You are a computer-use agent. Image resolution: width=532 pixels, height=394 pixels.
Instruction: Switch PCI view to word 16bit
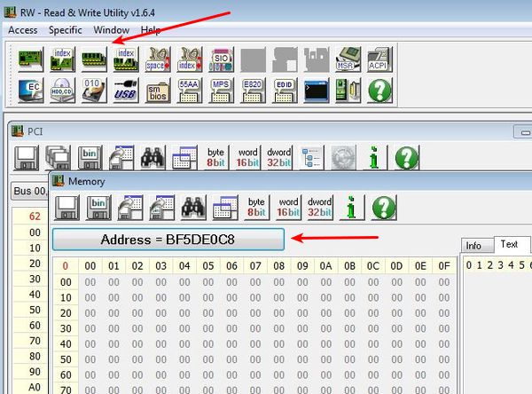tap(247, 158)
